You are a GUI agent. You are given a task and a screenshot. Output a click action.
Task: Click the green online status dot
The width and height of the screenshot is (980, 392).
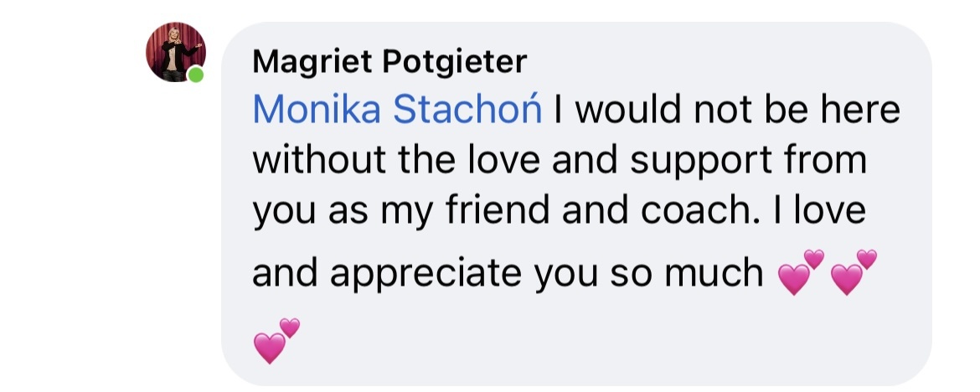click(196, 75)
